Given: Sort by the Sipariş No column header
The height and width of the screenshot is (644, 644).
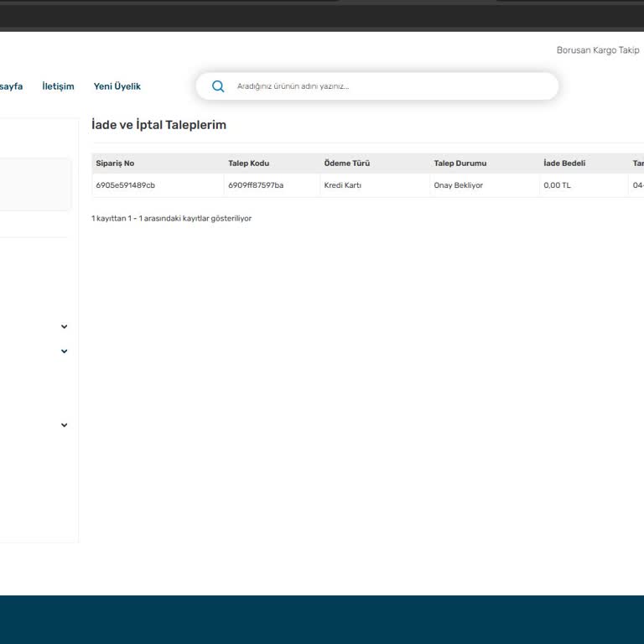Looking at the screenshot, I should coord(115,164).
